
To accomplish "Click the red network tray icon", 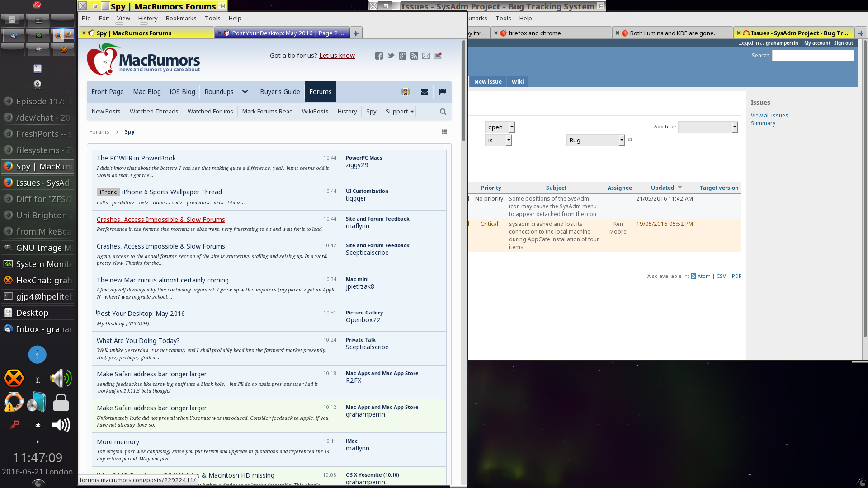I will (x=14, y=425).
